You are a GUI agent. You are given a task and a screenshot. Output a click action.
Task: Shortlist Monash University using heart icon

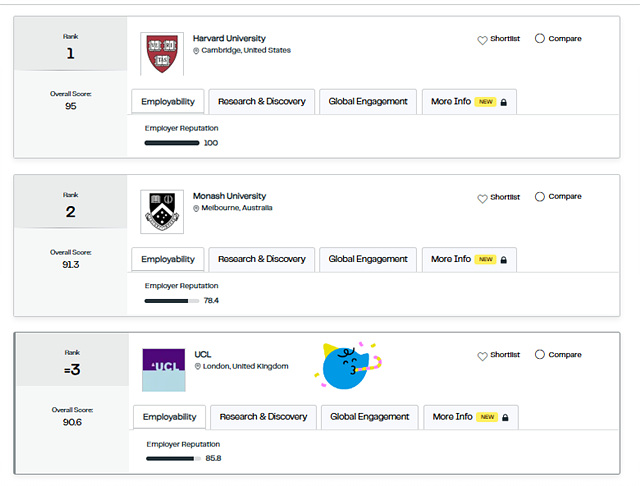tap(482, 198)
